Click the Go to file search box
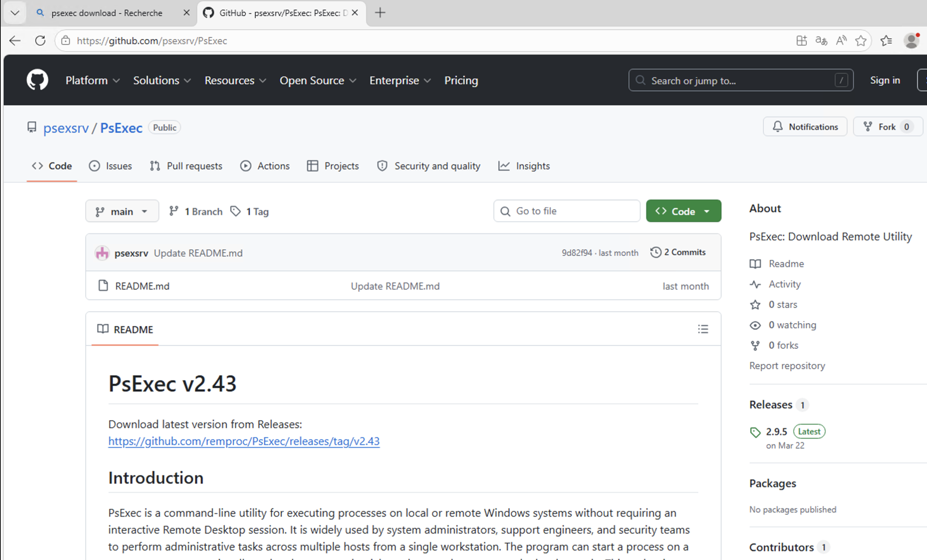The height and width of the screenshot is (560, 927). pyautogui.click(x=566, y=211)
